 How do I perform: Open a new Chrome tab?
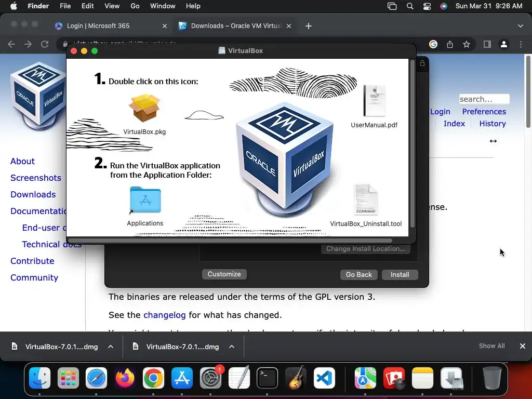click(309, 26)
